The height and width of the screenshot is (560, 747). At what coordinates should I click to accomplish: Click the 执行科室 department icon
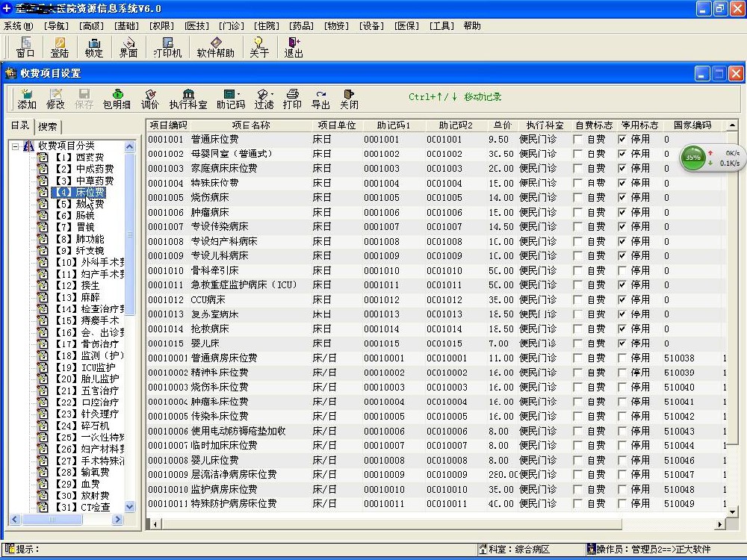click(188, 99)
